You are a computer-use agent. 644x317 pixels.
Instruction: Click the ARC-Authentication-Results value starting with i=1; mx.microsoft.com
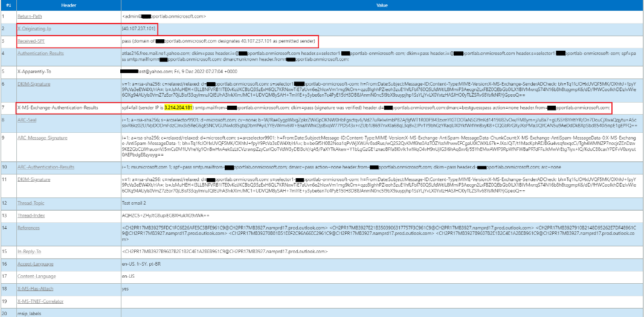pyautogui.click(x=340, y=167)
